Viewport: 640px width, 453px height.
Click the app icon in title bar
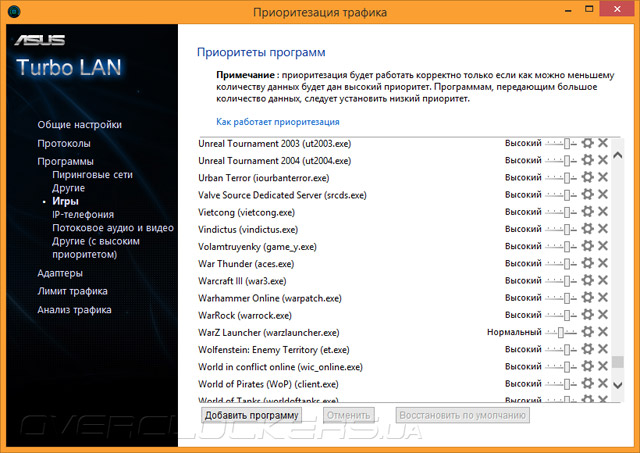[x=14, y=12]
